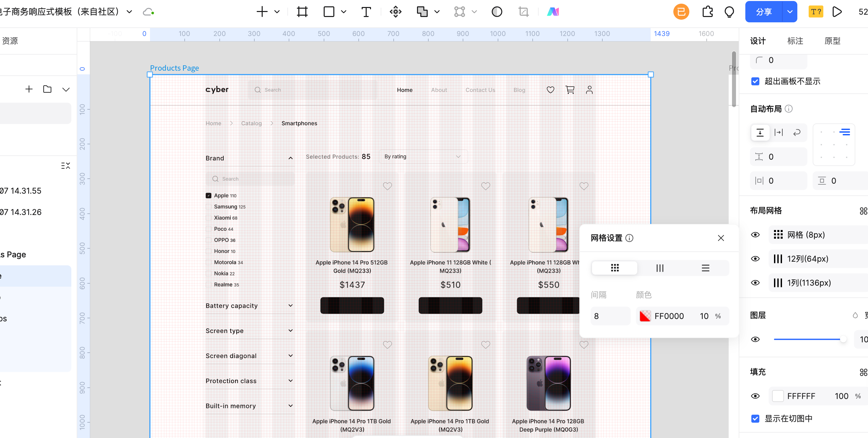This screenshot has width=868, height=438.
Task: Click the grid 间隔 spacing field
Action: pos(610,316)
